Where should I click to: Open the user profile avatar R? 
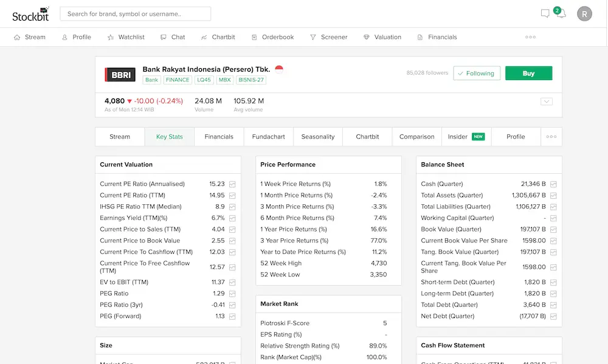[x=584, y=14]
